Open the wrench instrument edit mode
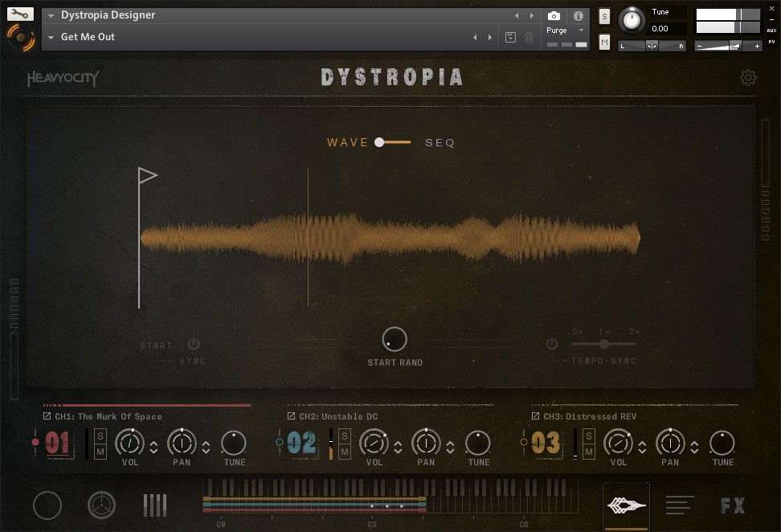Screen dimensions: 781x532 [20, 14]
